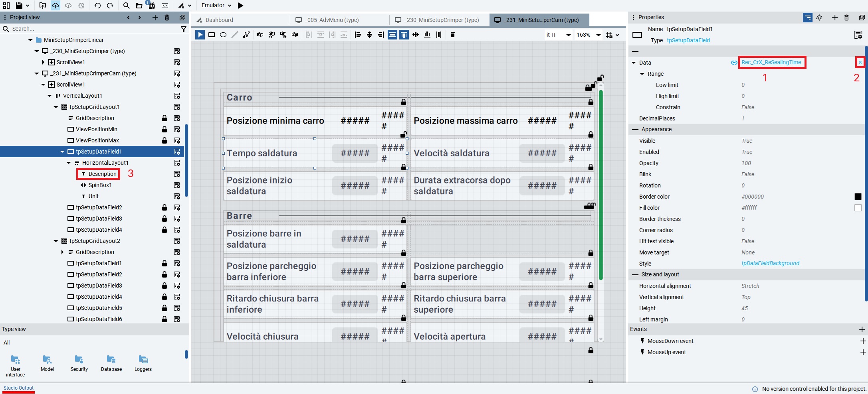Add new item with Project view plus

(155, 18)
